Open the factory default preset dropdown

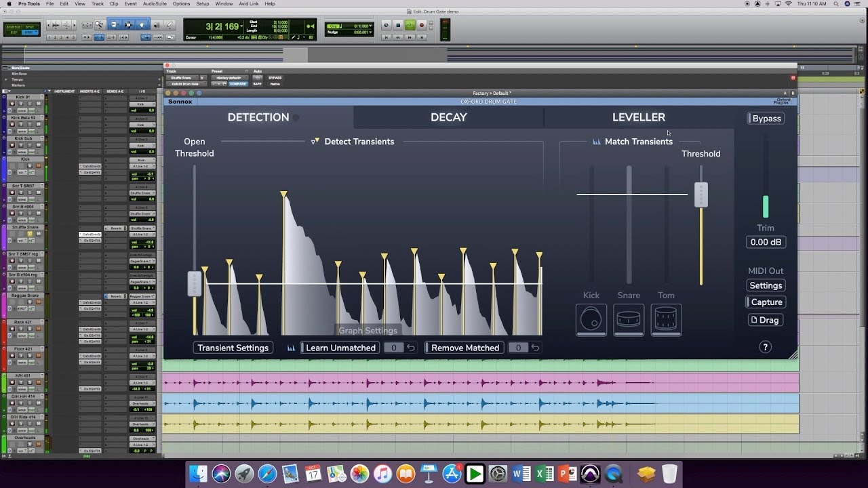(229, 78)
